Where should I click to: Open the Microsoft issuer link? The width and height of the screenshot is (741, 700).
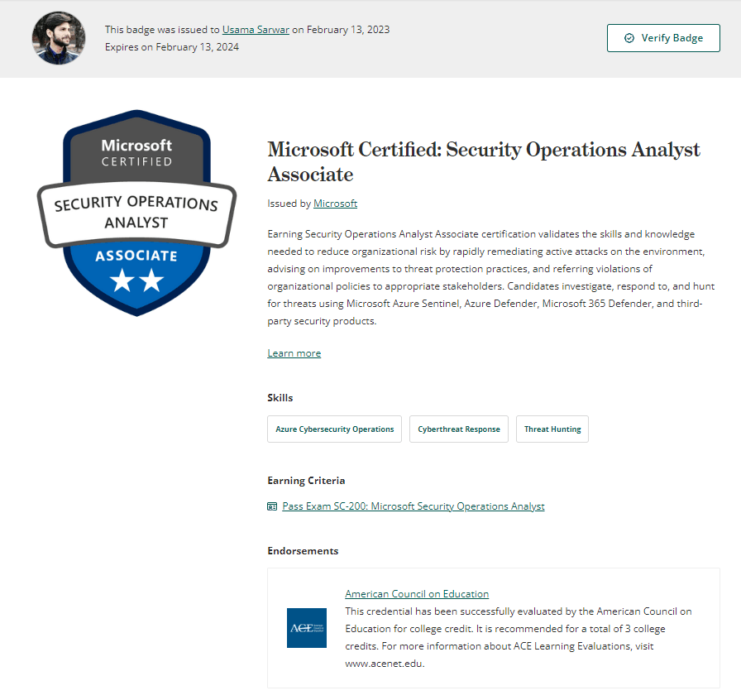[x=335, y=204]
